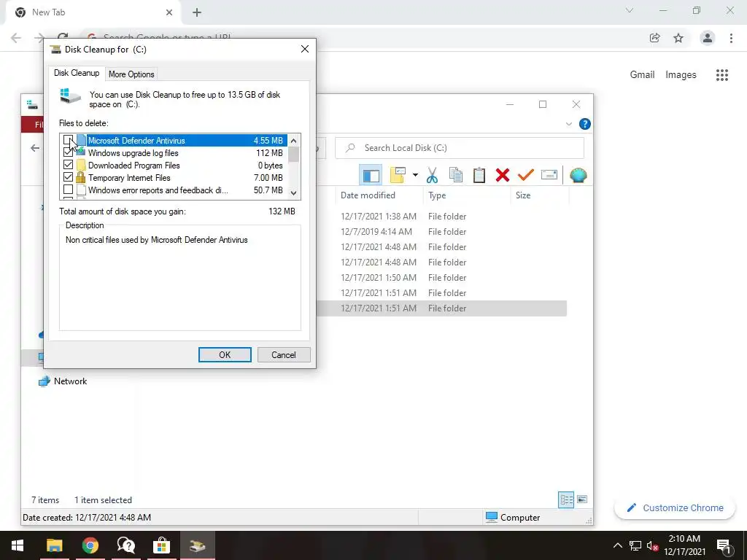The image size is (747, 560).
Task: Open File Explorer from the taskbar
Action: pyautogui.click(x=54, y=545)
